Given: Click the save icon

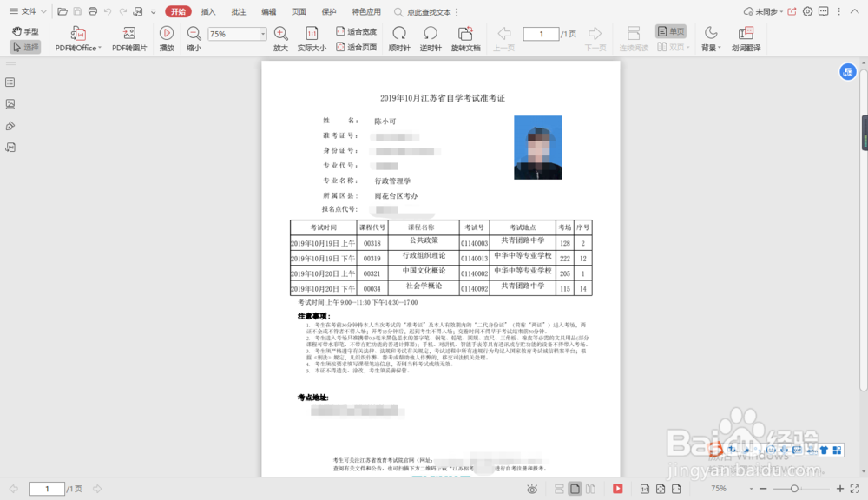Looking at the screenshot, I should 77,11.
